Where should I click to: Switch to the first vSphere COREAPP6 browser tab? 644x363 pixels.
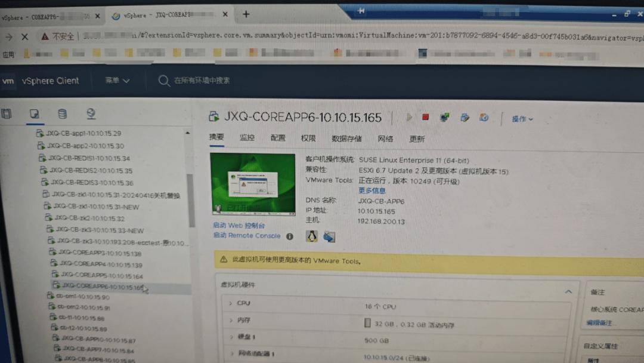click(50, 17)
